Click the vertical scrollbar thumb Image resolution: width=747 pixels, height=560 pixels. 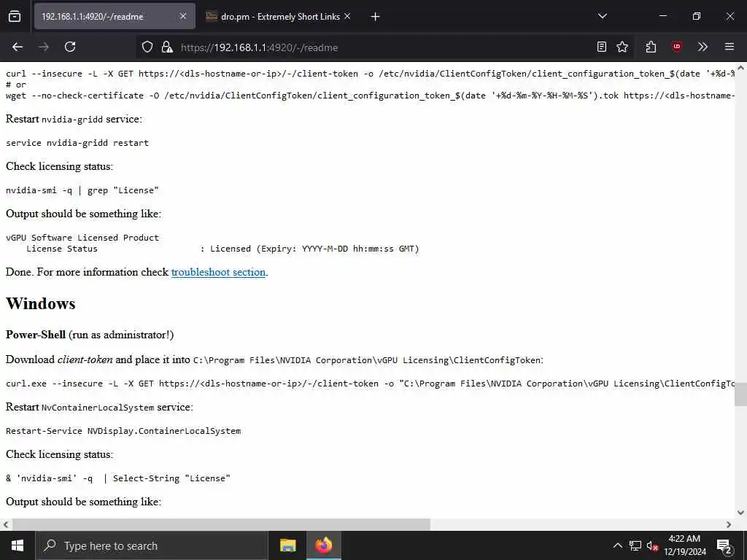coord(740,394)
